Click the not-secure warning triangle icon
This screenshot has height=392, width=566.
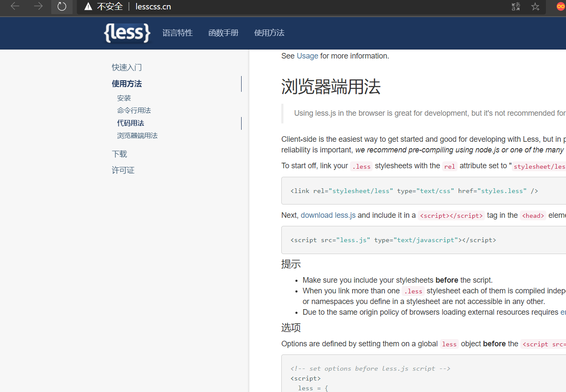click(x=88, y=6)
